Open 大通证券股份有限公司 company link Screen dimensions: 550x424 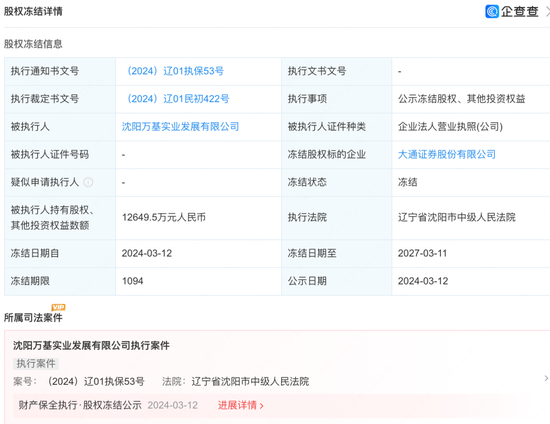click(x=447, y=154)
